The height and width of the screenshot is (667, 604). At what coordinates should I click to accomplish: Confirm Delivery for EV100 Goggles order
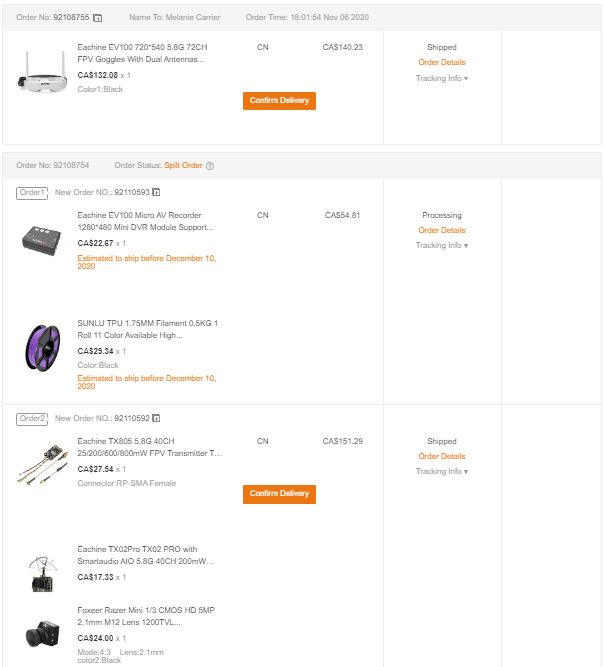pyautogui.click(x=279, y=101)
